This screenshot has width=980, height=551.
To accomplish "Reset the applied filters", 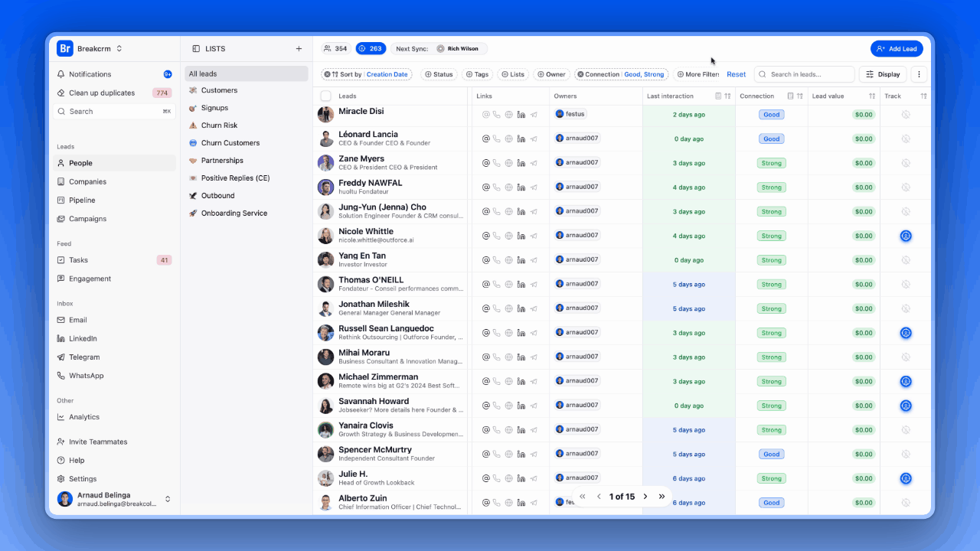I will (x=737, y=74).
